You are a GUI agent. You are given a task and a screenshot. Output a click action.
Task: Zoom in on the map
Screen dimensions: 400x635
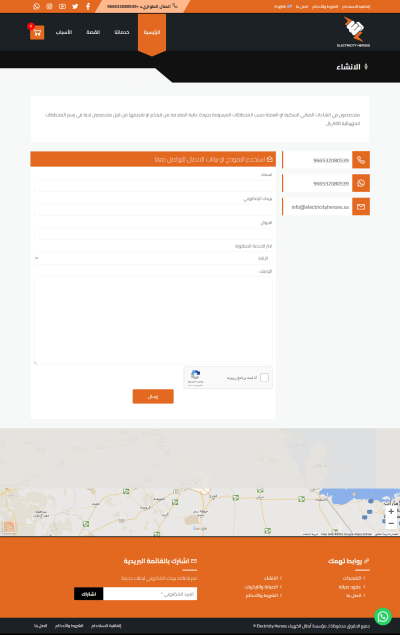391,511
